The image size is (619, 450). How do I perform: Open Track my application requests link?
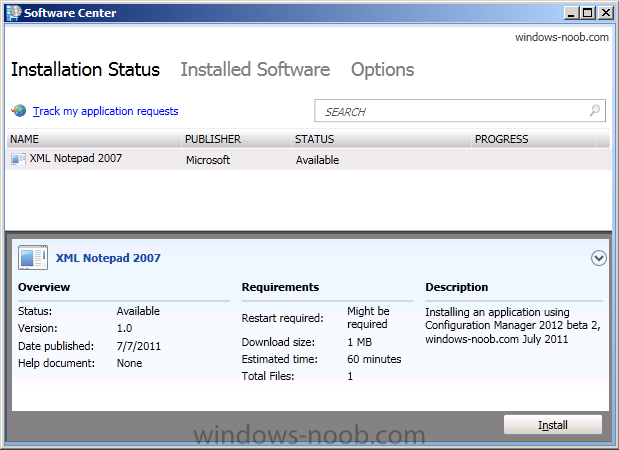pyautogui.click(x=105, y=111)
